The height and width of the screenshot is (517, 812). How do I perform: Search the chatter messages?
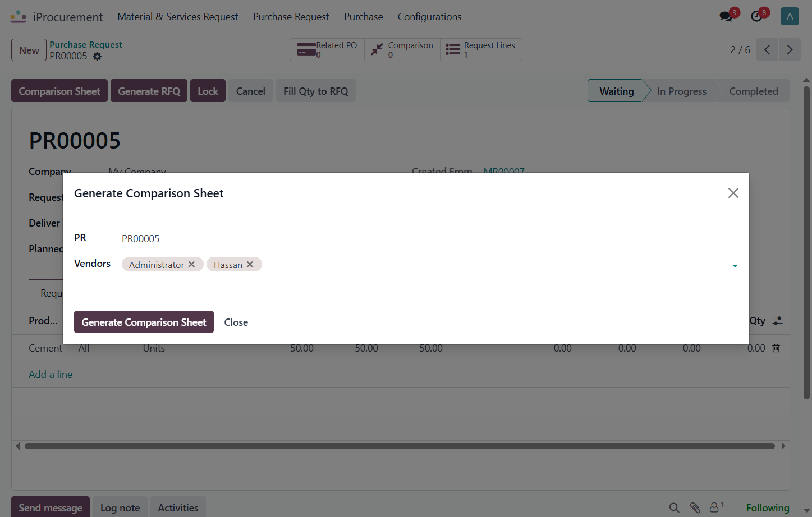pos(674,507)
